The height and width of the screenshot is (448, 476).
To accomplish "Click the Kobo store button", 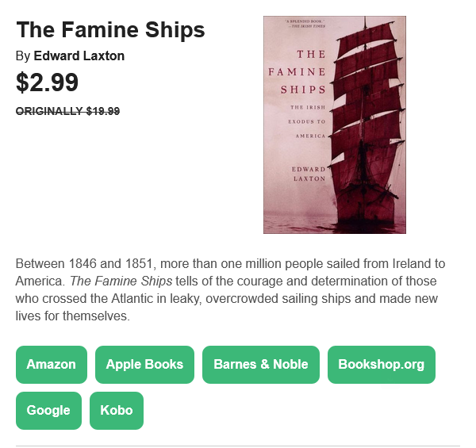I will pyautogui.click(x=117, y=411).
